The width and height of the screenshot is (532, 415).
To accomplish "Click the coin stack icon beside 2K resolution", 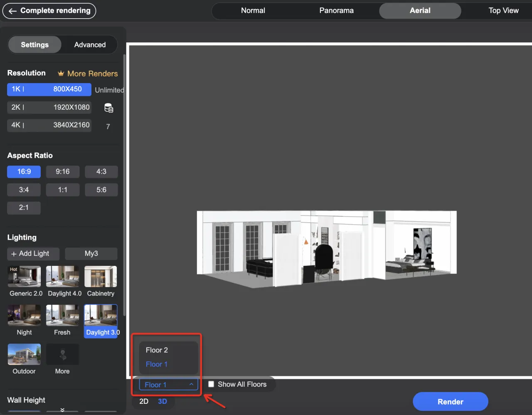I will pos(108,108).
